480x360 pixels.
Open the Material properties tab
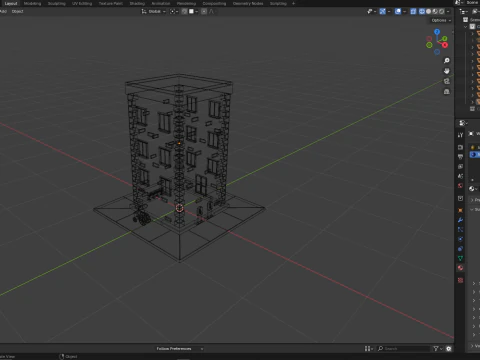click(460, 268)
